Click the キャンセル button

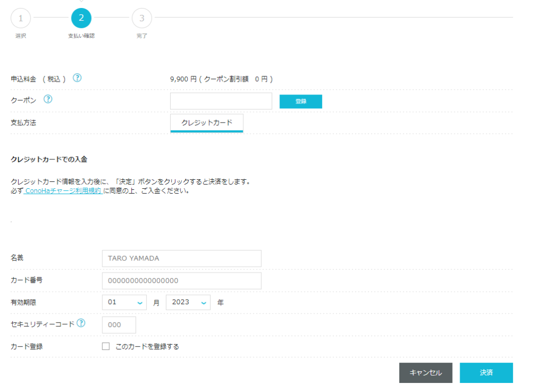coord(425,373)
